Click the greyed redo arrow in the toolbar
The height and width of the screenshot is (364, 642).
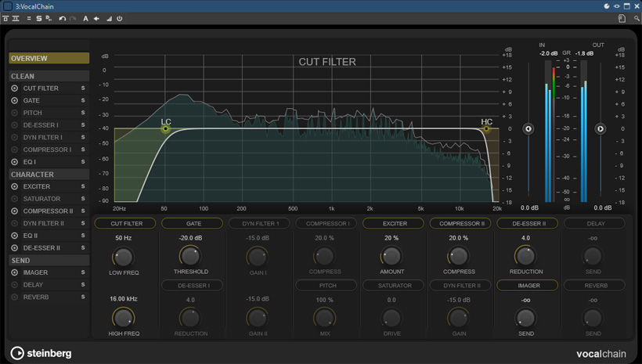tap(73, 19)
